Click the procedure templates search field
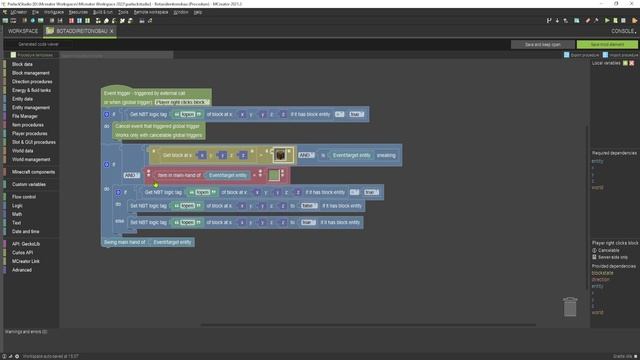The height and width of the screenshot is (360, 640). tap(117, 55)
